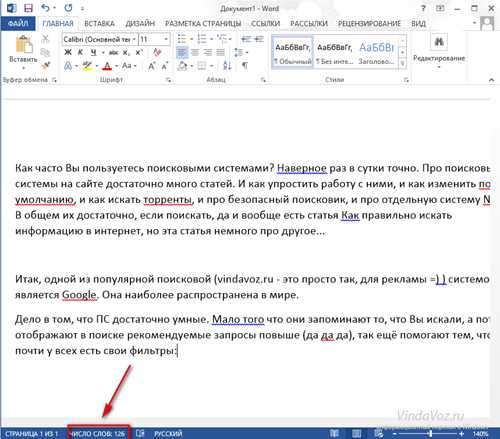
Task: Click the Word Help question mark
Action: point(423,8)
